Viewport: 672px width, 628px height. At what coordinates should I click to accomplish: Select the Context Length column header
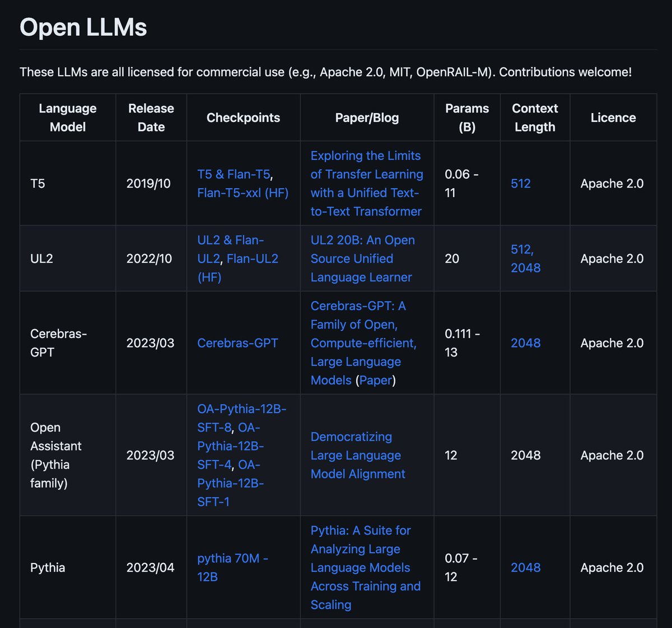pyautogui.click(x=535, y=118)
